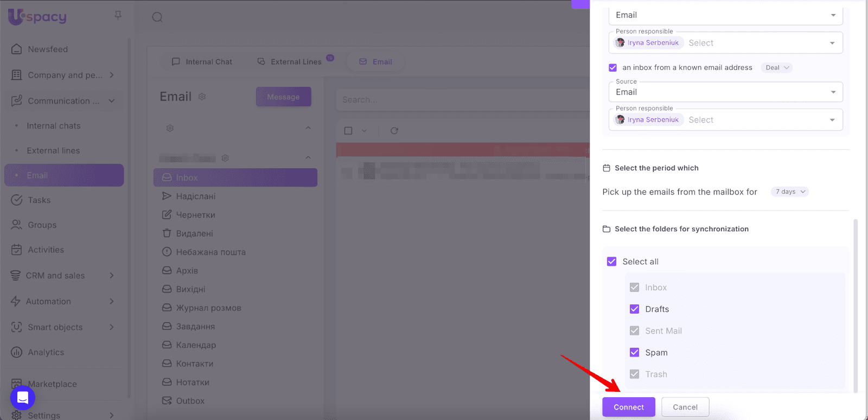Click the Cancel button
This screenshot has height=420, width=868.
tap(685, 407)
